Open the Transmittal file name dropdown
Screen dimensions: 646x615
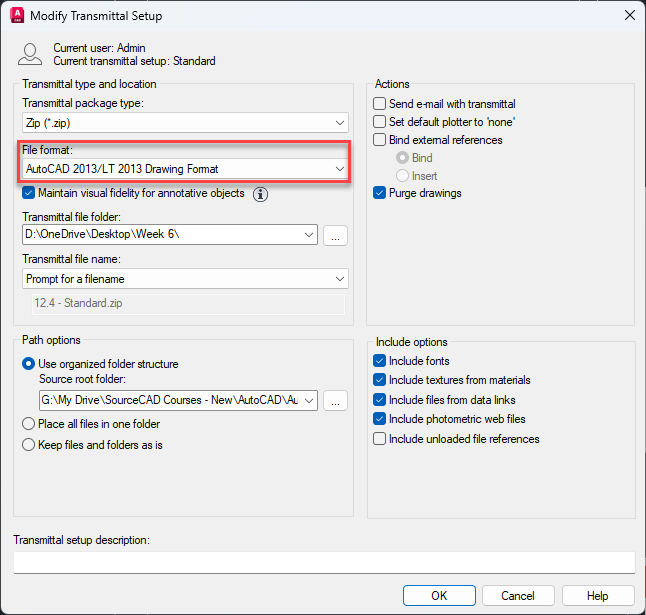tap(185, 279)
